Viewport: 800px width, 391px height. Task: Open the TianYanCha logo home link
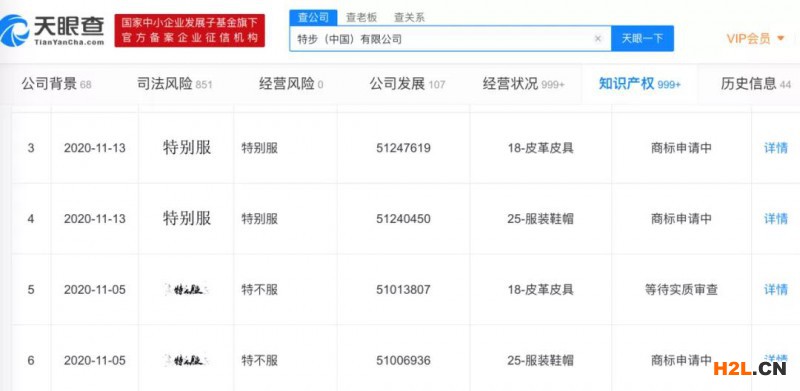coord(53,31)
